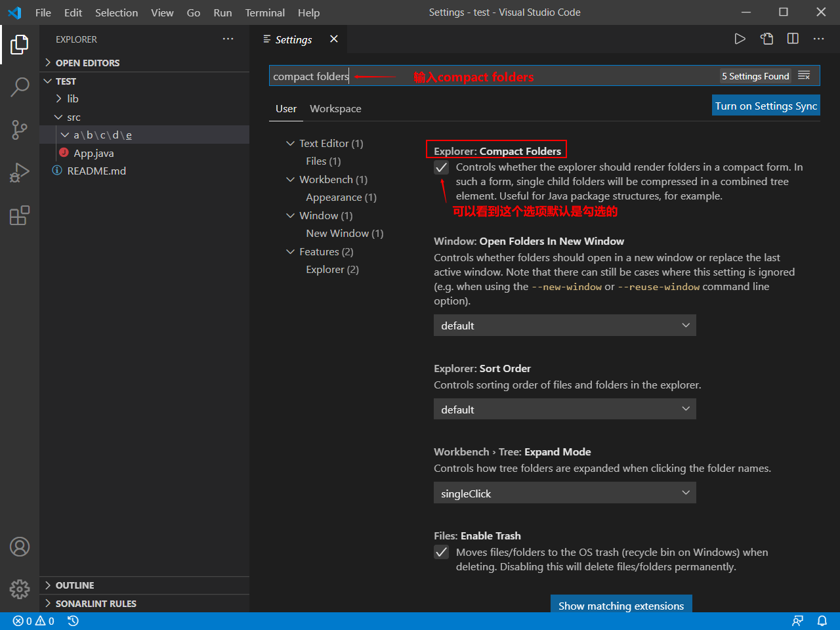
Task: Open the File menu
Action: pyautogui.click(x=43, y=12)
